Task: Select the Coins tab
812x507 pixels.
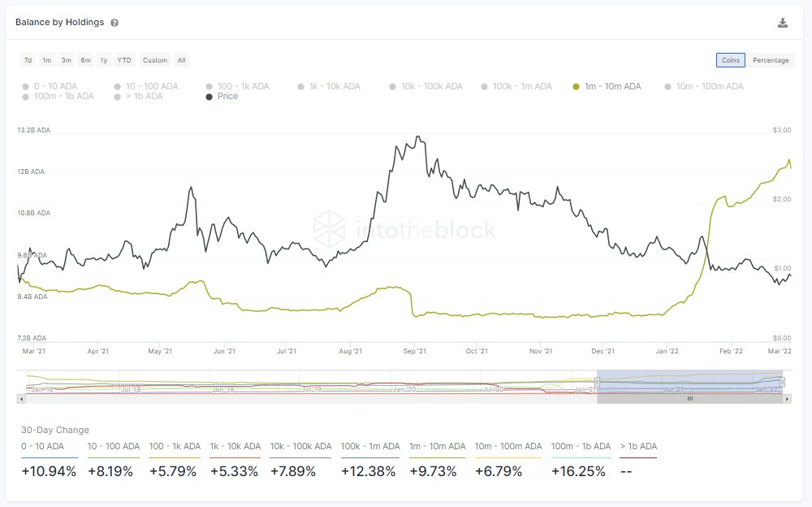Action: point(730,59)
